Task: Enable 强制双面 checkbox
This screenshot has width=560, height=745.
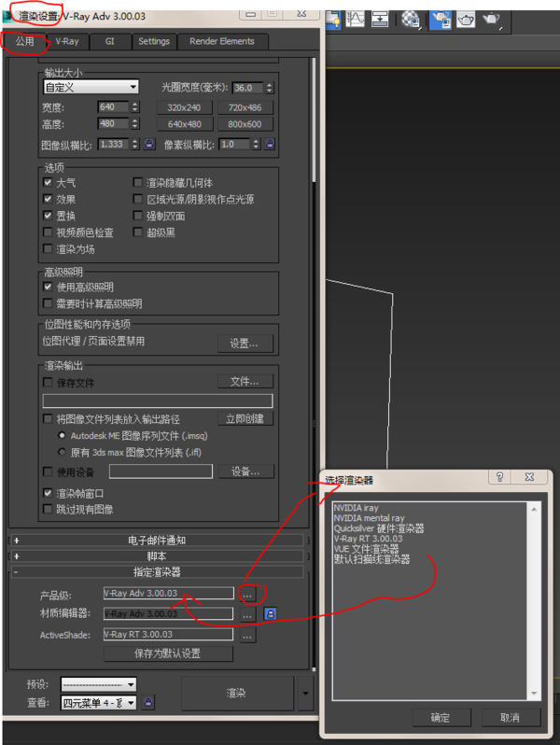Action: [x=138, y=216]
